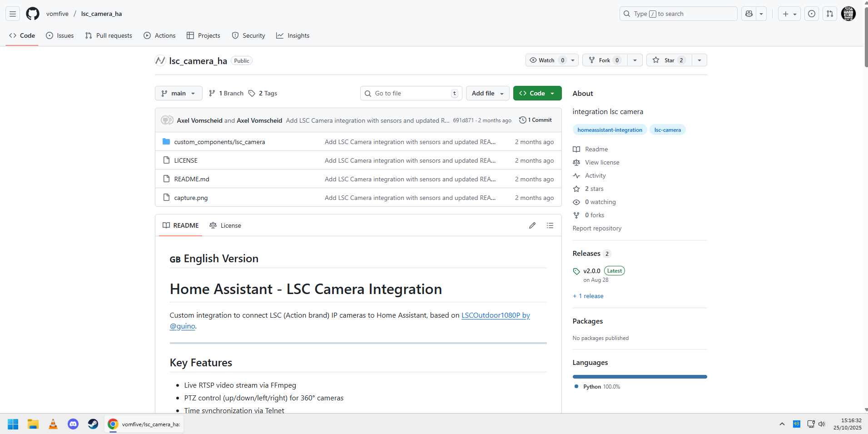This screenshot has height=434, width=868.
Task: Switch to the License tab in README panel
Action: tap(225, 225)
